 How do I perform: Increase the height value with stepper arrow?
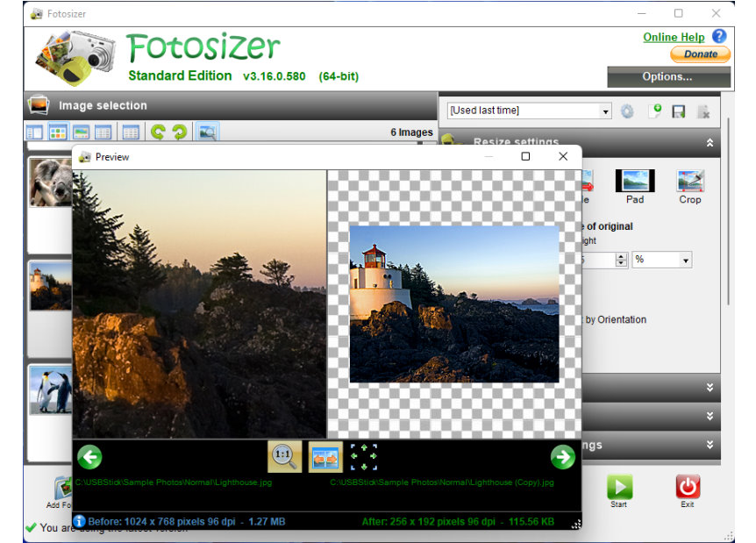coord(621,256)
